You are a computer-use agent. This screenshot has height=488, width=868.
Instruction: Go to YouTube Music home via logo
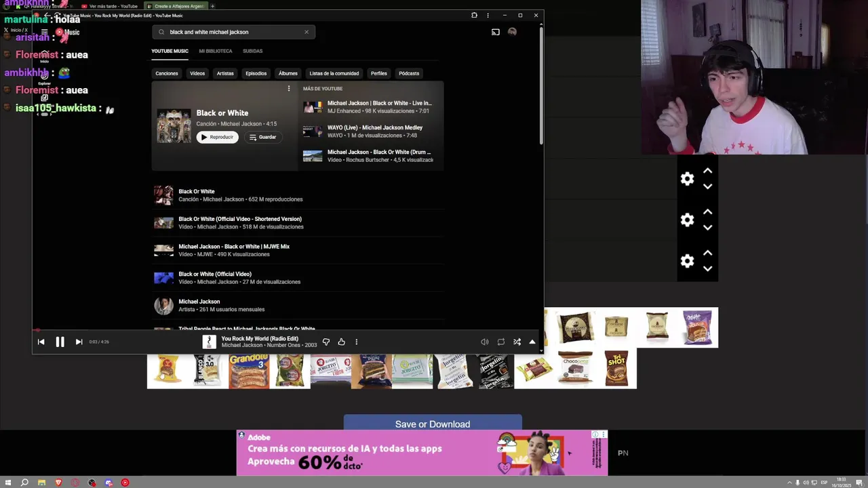click(67, 32)
